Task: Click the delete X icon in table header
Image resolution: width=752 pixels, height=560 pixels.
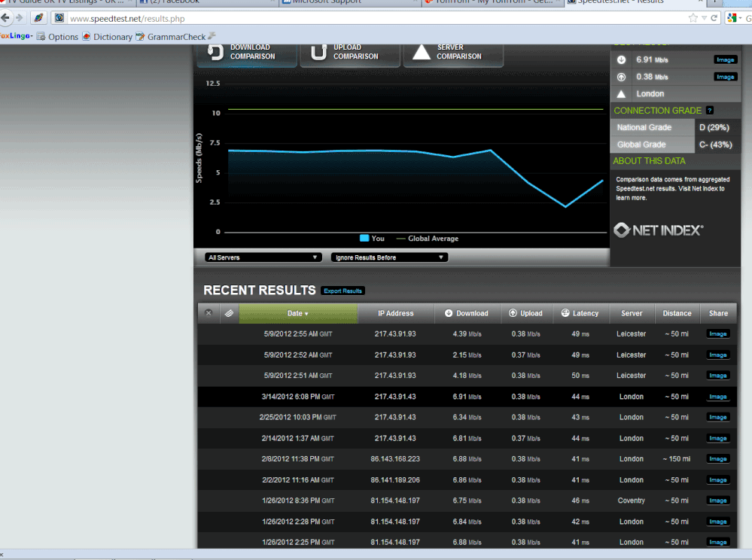Action: click(209, 313)
